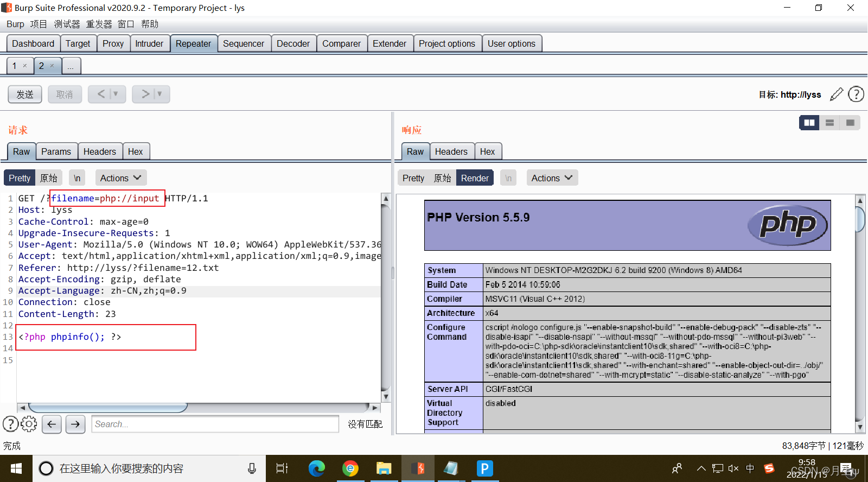Switch response view to Pretty
Viewport: 868px width, 482px height.
413,178
